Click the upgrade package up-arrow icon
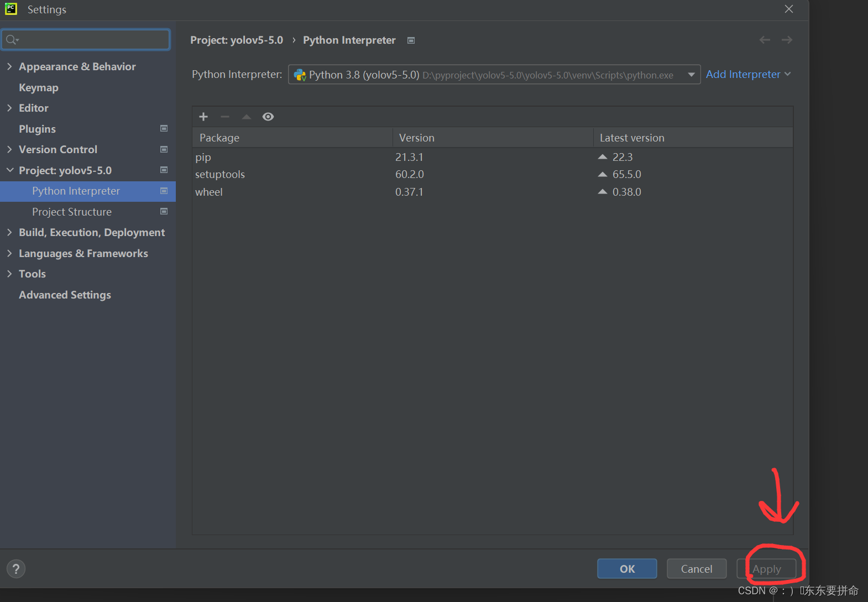This screenshot has width=868, height=602. click(247, 117)
